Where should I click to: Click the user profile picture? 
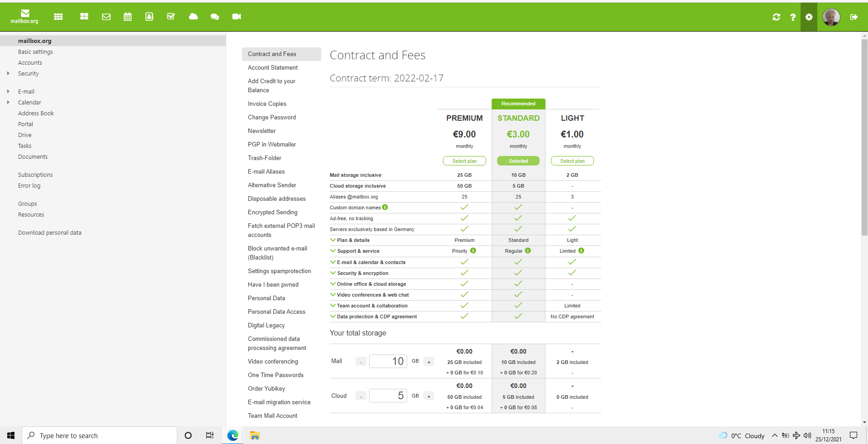(x=831, y=17)
